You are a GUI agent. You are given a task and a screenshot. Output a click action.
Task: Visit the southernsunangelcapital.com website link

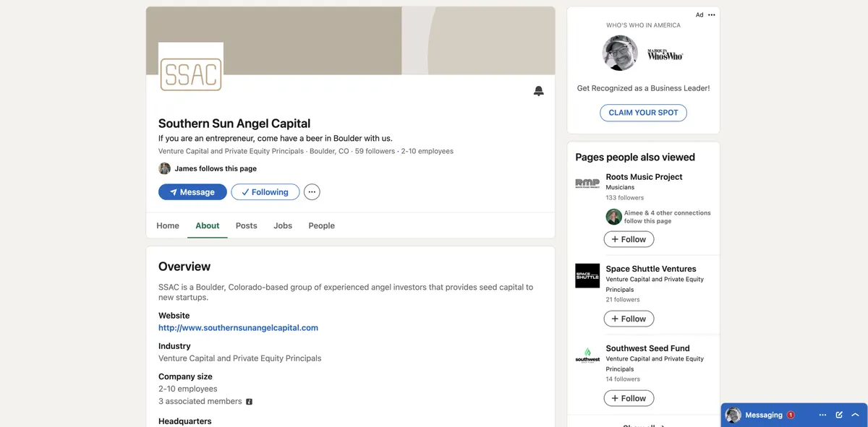[239, 328]
